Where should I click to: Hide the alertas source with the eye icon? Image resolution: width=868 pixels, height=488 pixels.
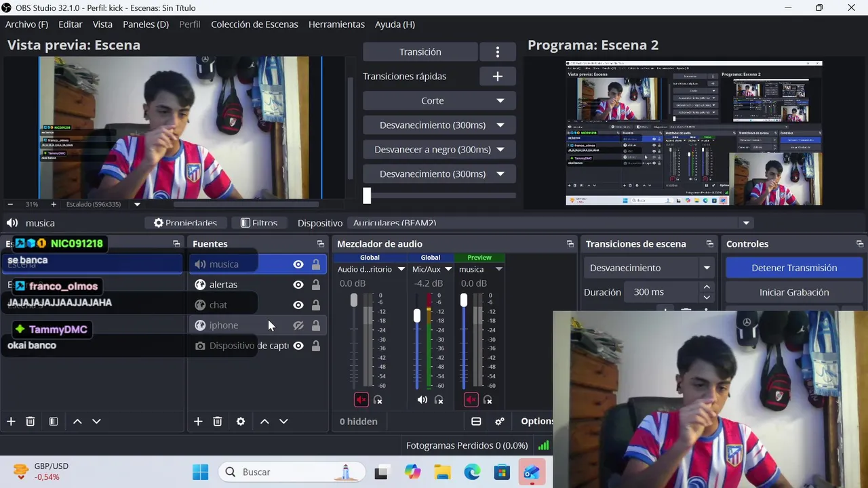[298, 285]
